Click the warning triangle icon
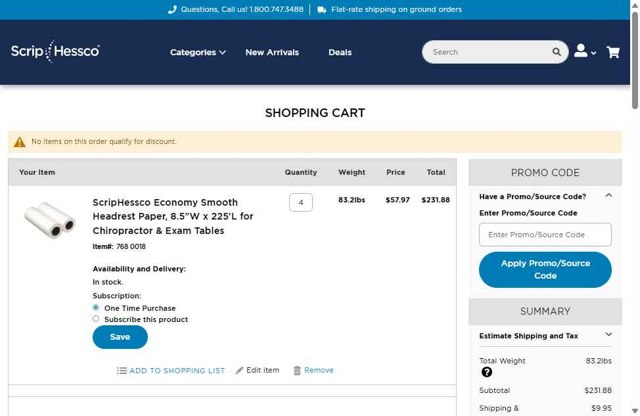This screenshot has height=416, width=640. pyautogui.click(x=20, y=142)
